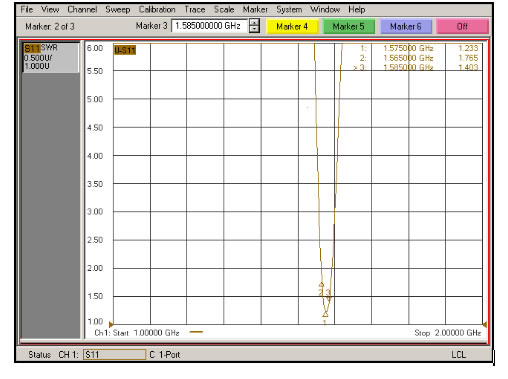This screenshot has height=379, width=508.
Task: Open the View menu
Action: 50,9
